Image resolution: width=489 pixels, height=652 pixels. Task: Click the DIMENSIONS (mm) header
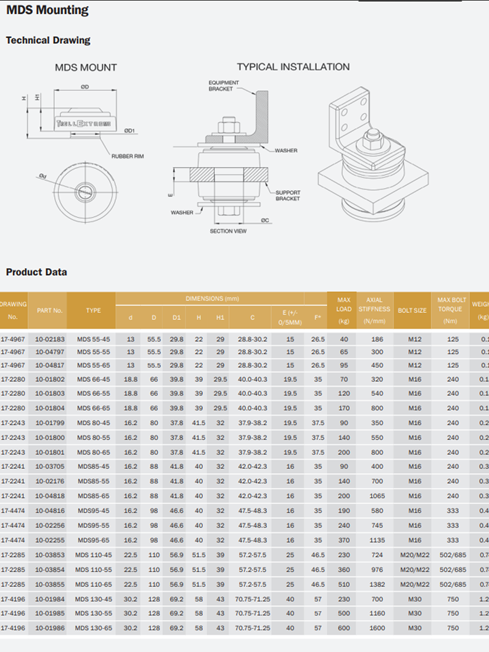click(212, 299)
